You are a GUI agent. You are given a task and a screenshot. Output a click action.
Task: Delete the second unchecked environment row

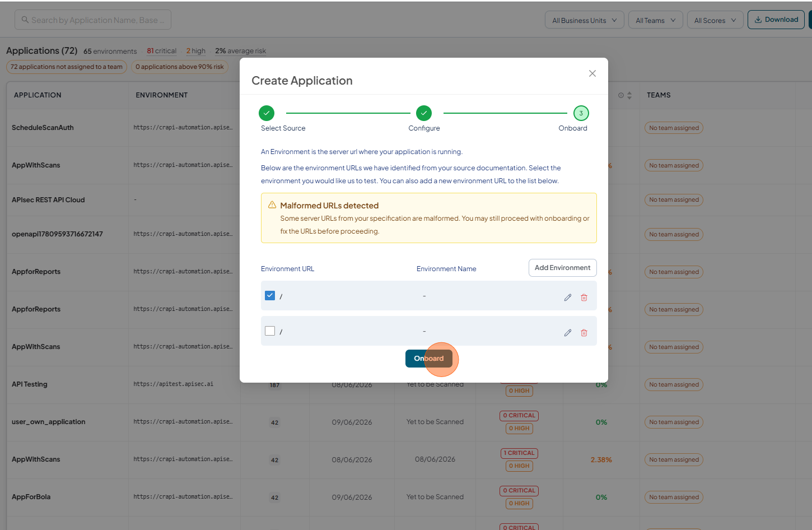click(584, 333)
